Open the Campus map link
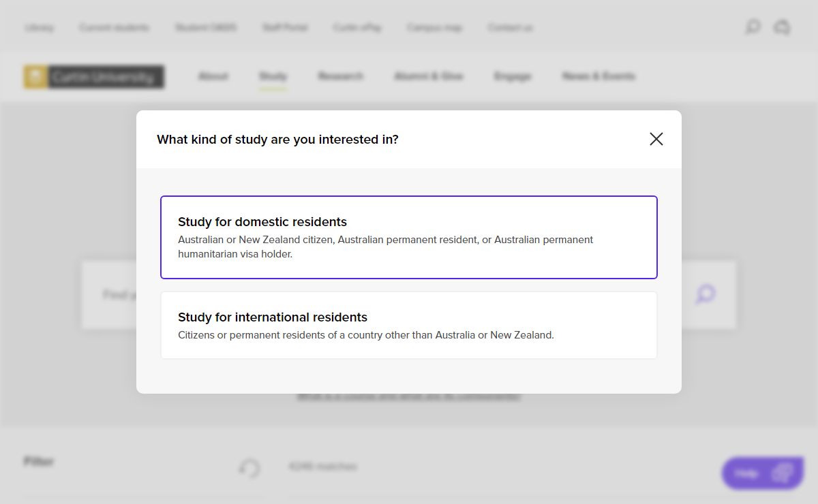This screenshot has width=818, height=504. click(434, 28)
